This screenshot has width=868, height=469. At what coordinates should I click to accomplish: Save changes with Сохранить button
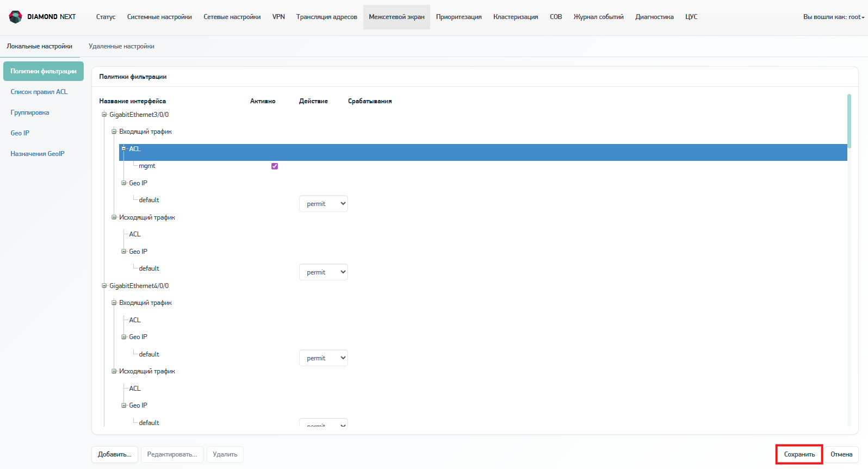click(799, 454)
